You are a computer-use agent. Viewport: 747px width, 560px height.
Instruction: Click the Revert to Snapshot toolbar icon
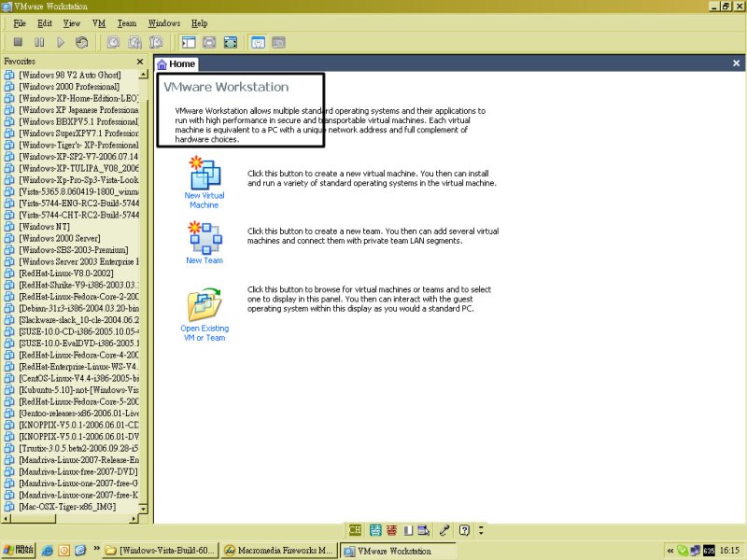tap(134, 42)
